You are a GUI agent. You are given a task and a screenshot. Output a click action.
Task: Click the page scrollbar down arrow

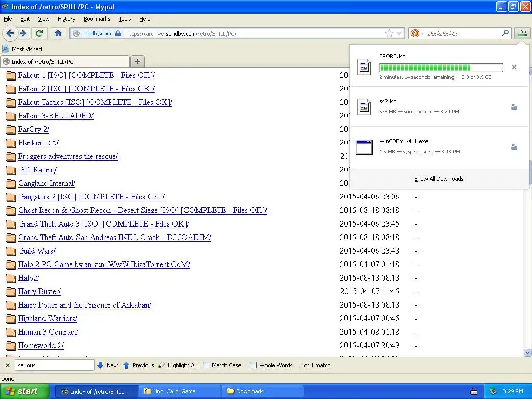(528, 353)
